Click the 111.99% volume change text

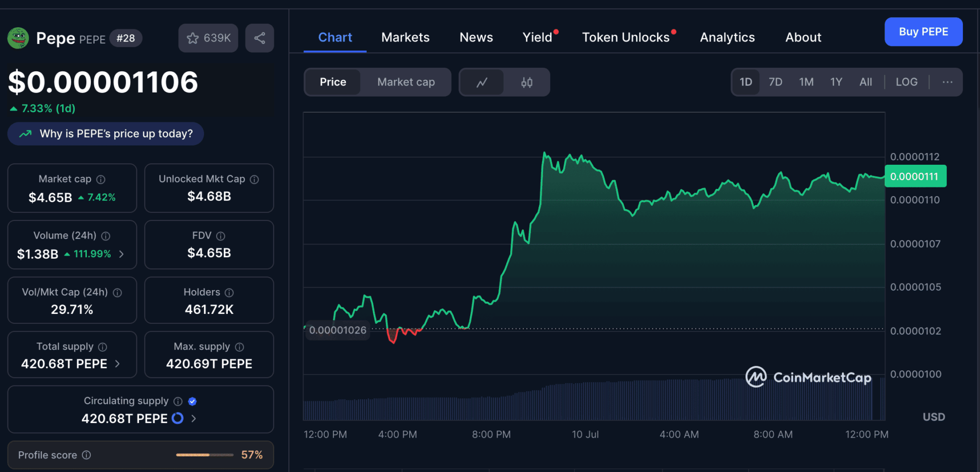(92, 254)
